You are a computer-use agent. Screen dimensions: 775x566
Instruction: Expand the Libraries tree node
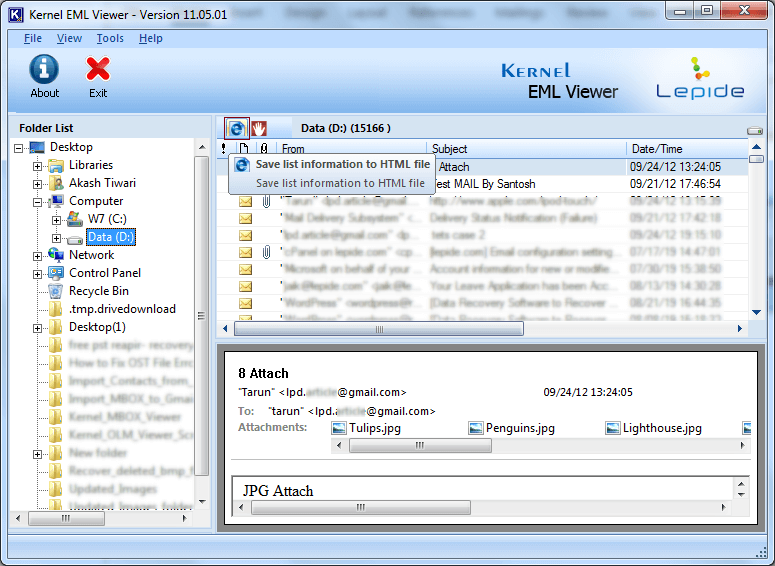pyautogui.click(x=38, y=166)
